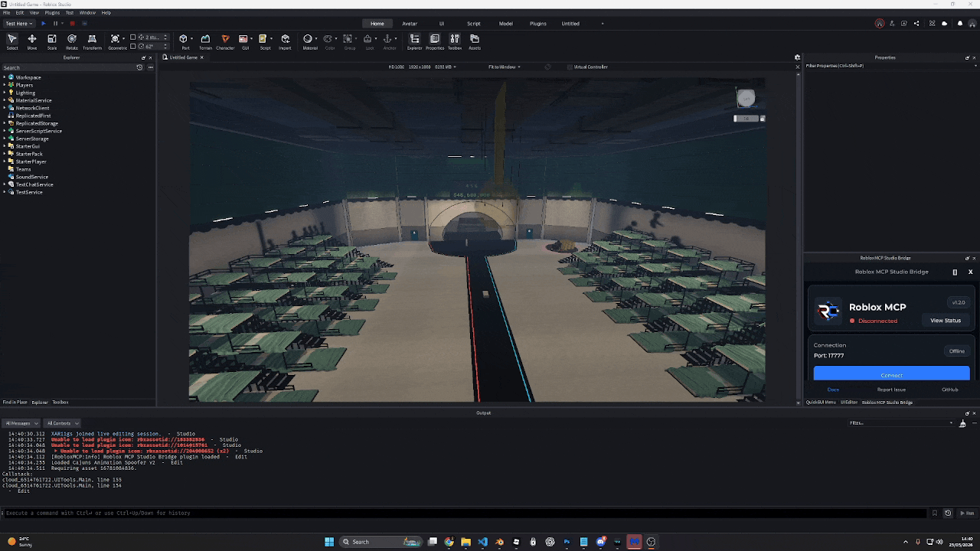Show the Explorer panel via ribbon icon
The image size is (980, 551).
(x=414, y=42)
